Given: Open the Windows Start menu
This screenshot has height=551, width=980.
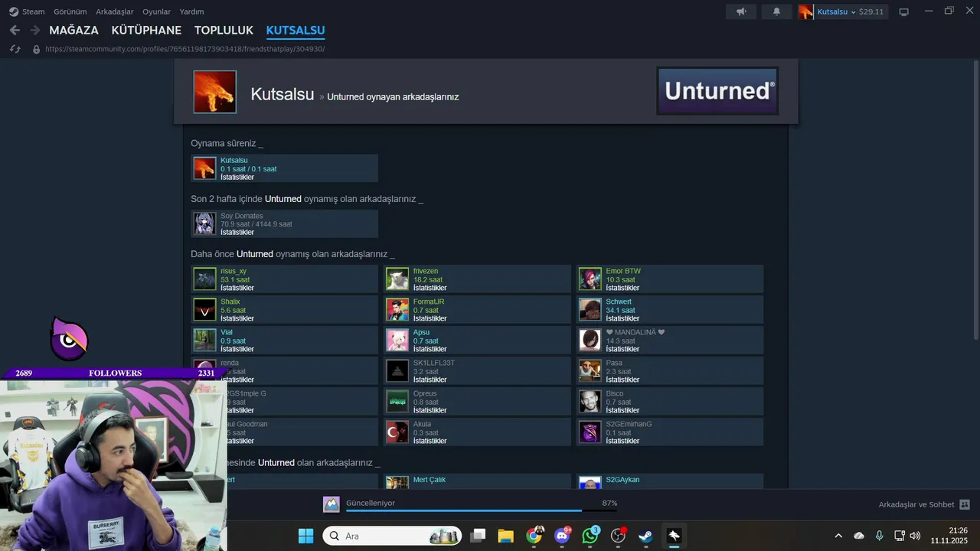Looking at the screenshot, I should (305, 536).
